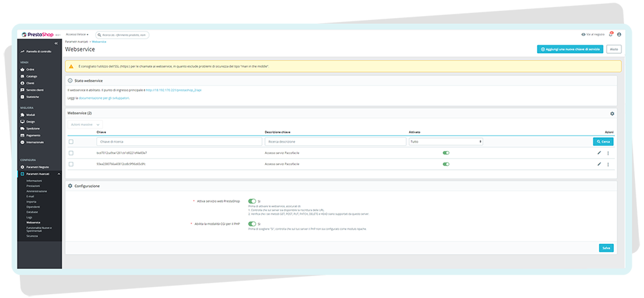Open notifications bell icon
Image resolution: width=644 pixels, height=298 pixels.
point(611,35)
